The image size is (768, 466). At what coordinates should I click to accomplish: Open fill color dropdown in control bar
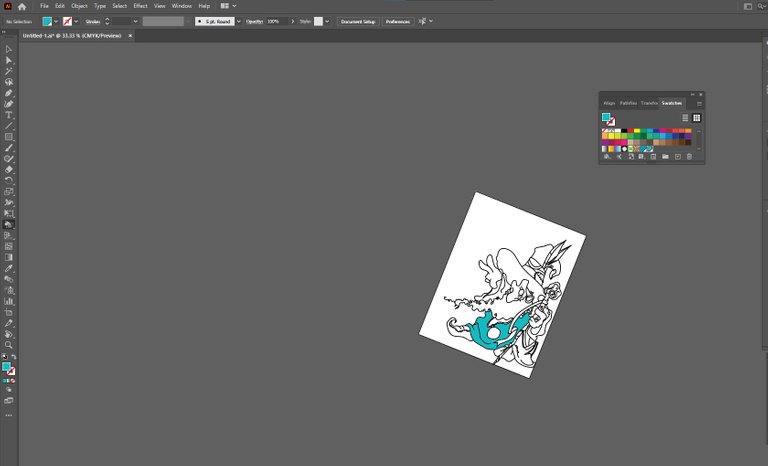(x=56, y=22)
